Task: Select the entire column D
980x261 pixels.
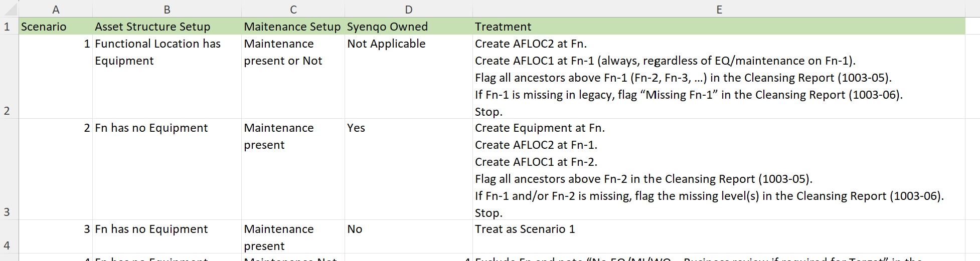Action: [409, 9]
